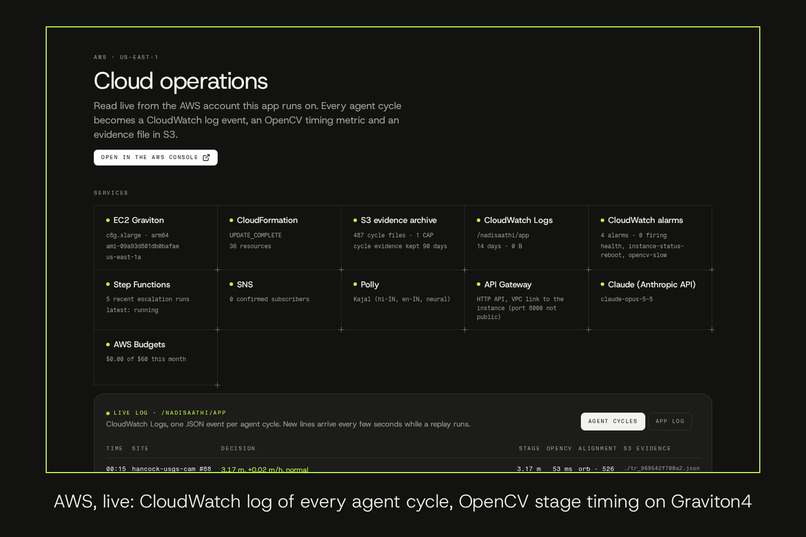806x537 pixels.
Task: Click the SERVICES section label
Action: point(111,193)
